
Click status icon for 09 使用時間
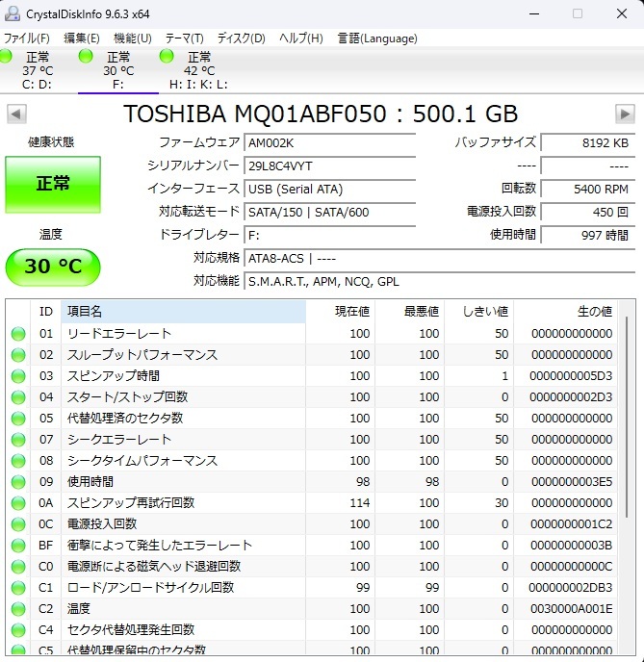pyautogui.click(x=18, y=482)
